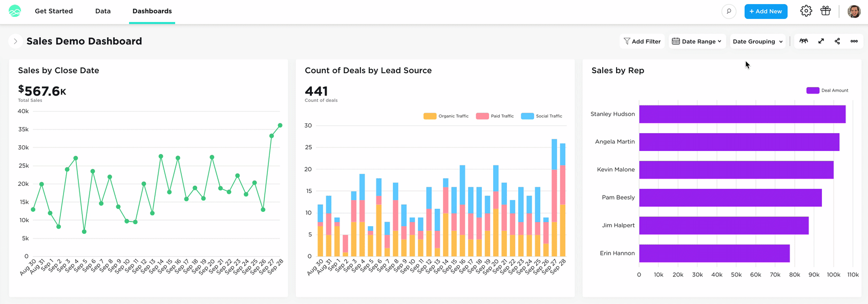868x304 pixels.
Task: Toggle Organic Traffic legend series
Action: 446,116
